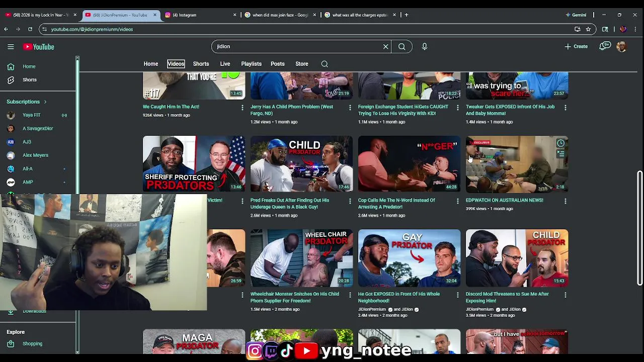Open options for Jerry Has A Child Phorn Problem
The image size is (644, 362).
tap(350, 108)
